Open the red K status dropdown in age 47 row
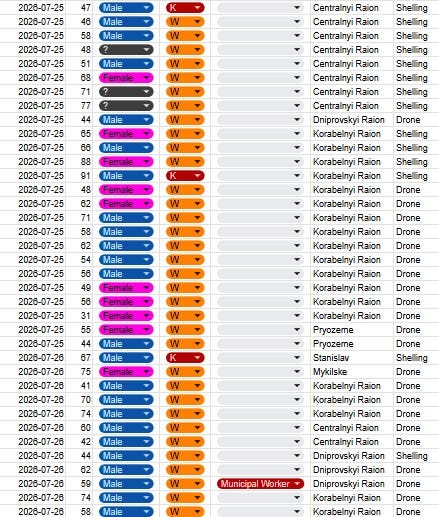Screen dimensions: 439x517 click(185, 8)
